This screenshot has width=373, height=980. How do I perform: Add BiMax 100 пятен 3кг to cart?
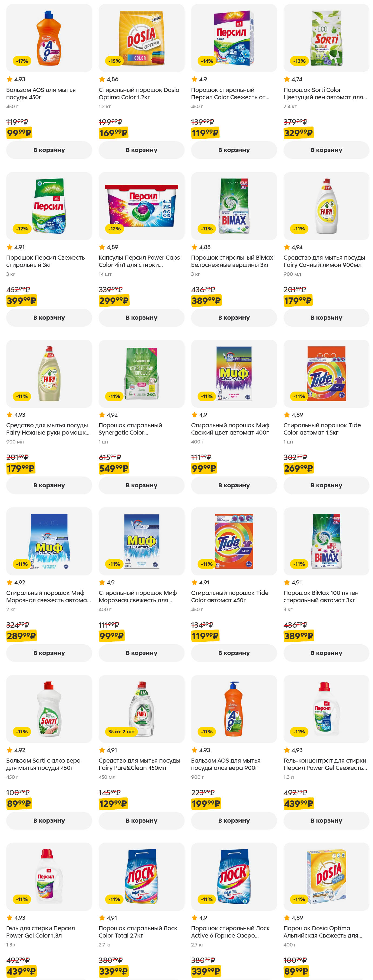coord(326,653)
